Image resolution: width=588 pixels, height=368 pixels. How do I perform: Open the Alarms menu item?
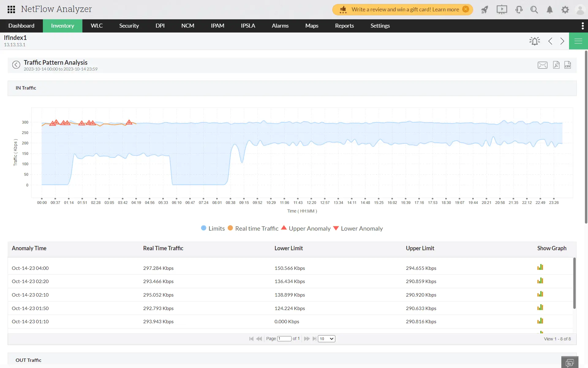point(280,26)
